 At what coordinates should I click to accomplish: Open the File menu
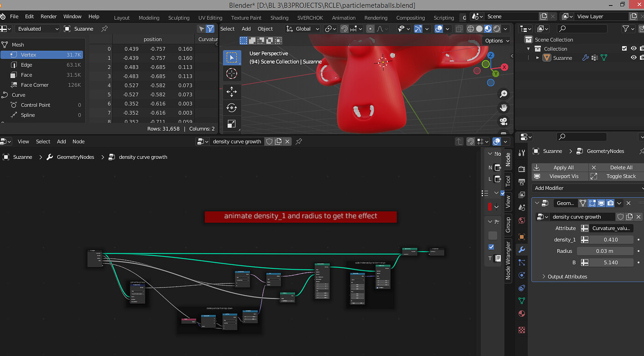(x=14, y=16)
